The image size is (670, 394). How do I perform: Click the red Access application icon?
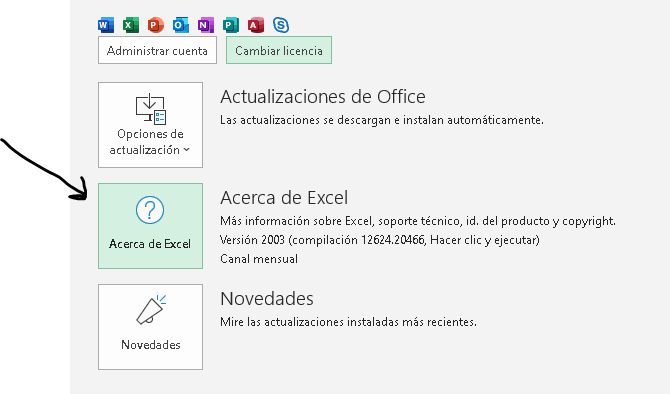coord(256,25)
